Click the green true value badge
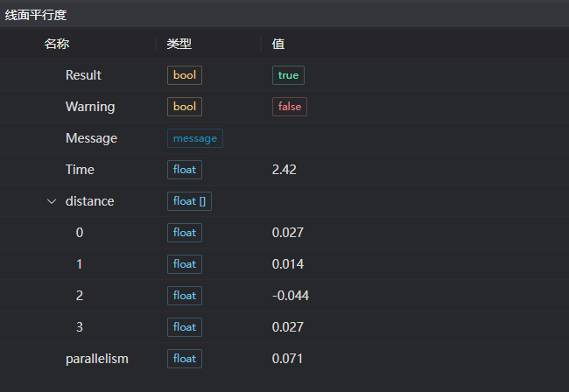Screen dimensions: 569x392 (288, 75)
